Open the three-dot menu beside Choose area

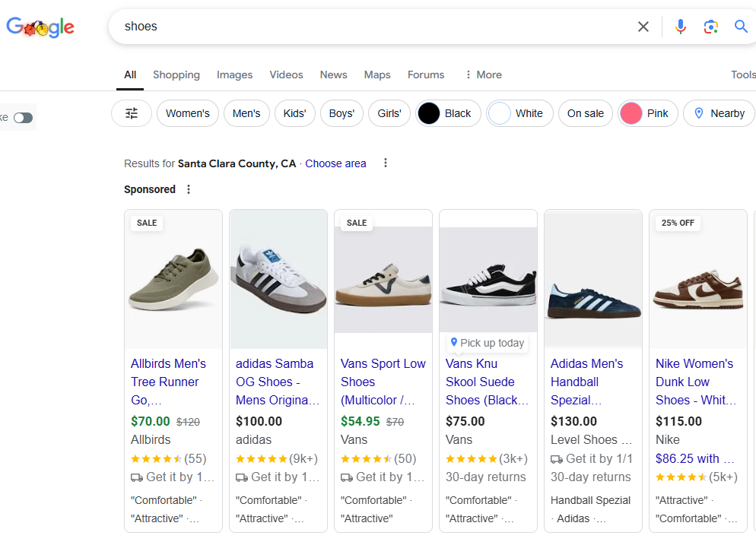tap(386, 163)
